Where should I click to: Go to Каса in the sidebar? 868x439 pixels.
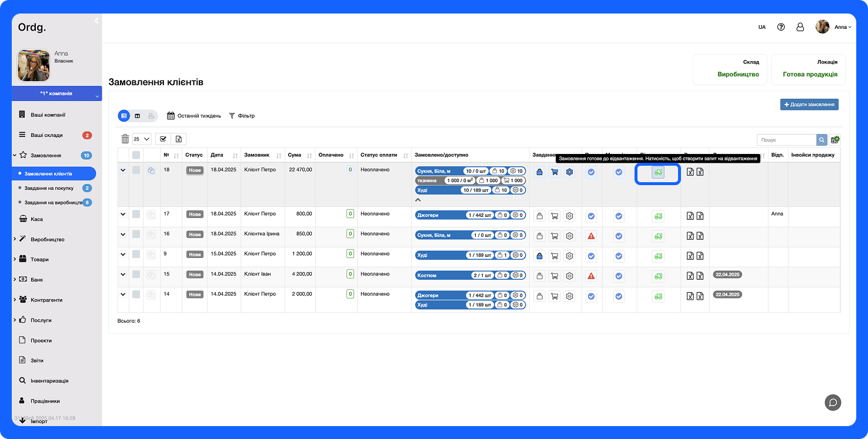point(36,219)
